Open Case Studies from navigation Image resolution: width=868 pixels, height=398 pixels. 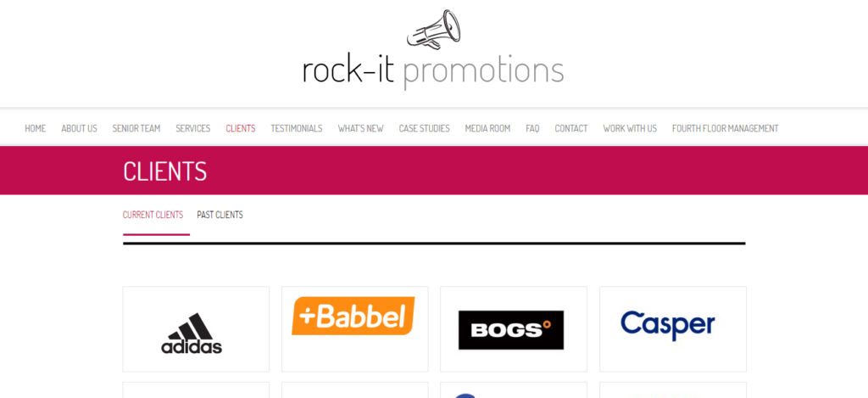(425, 129)
